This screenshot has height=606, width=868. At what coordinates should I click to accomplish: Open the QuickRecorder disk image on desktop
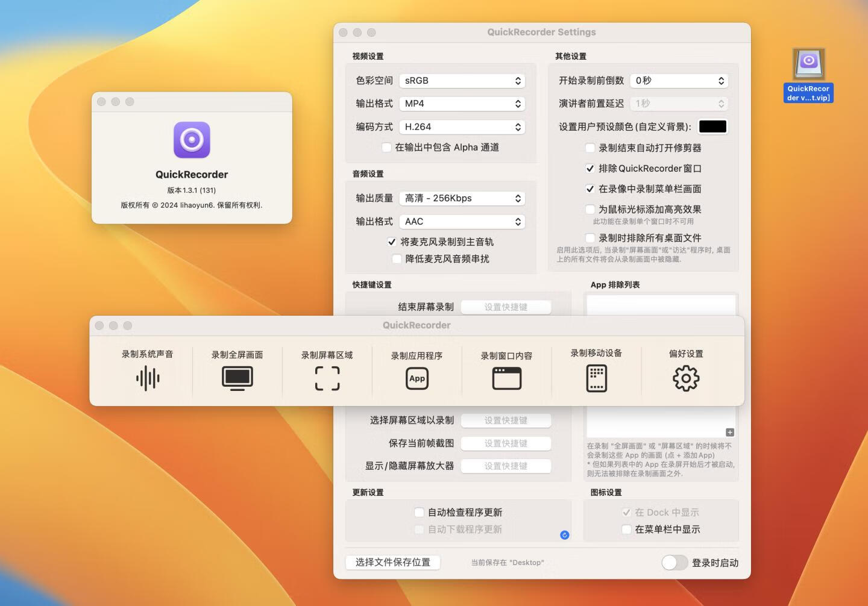808,64
